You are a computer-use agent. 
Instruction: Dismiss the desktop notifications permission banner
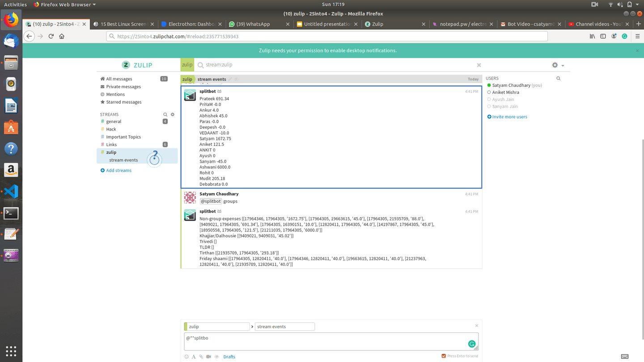pos(637,51)
